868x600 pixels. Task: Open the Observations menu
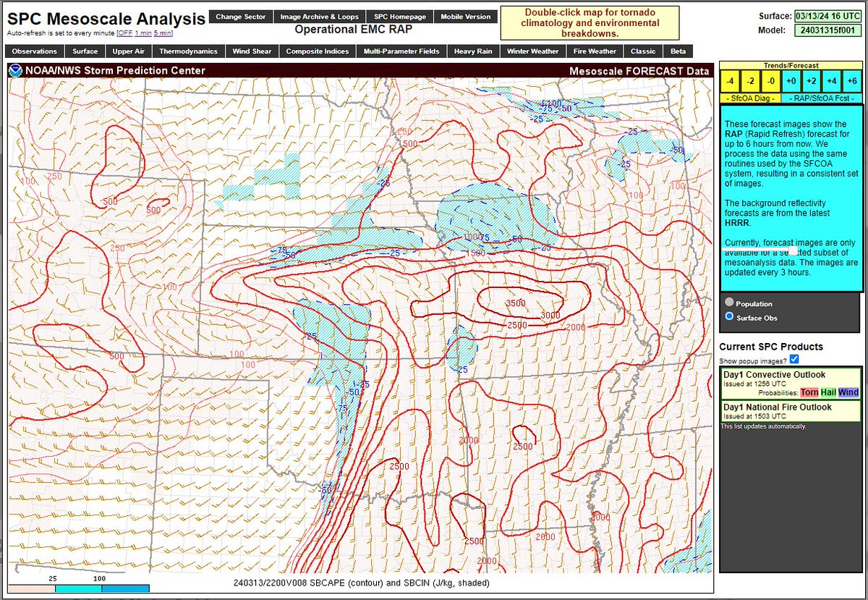click(34, 51)
